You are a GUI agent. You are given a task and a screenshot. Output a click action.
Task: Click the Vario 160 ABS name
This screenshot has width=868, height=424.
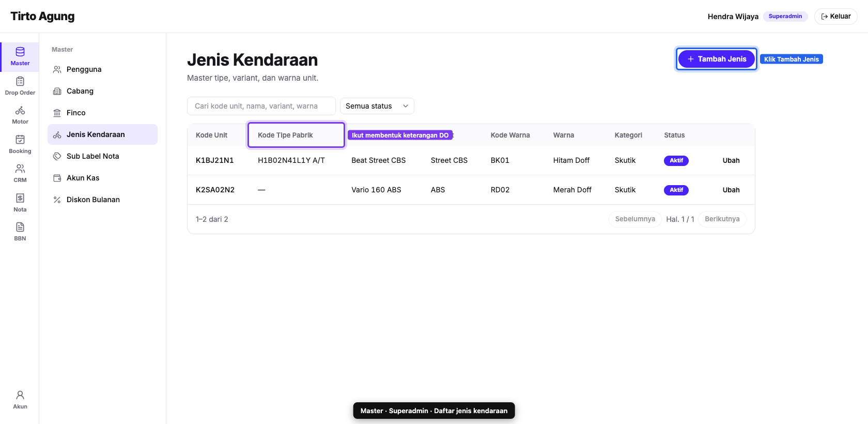[376, 190]
